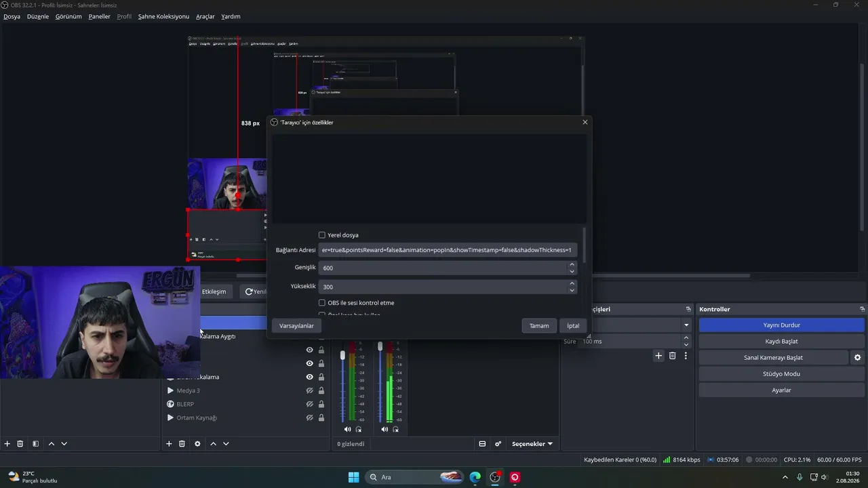Open the Seçenekler dropdown in audio mixer
The width and height of the screenshot is (868, 488).
532,444
